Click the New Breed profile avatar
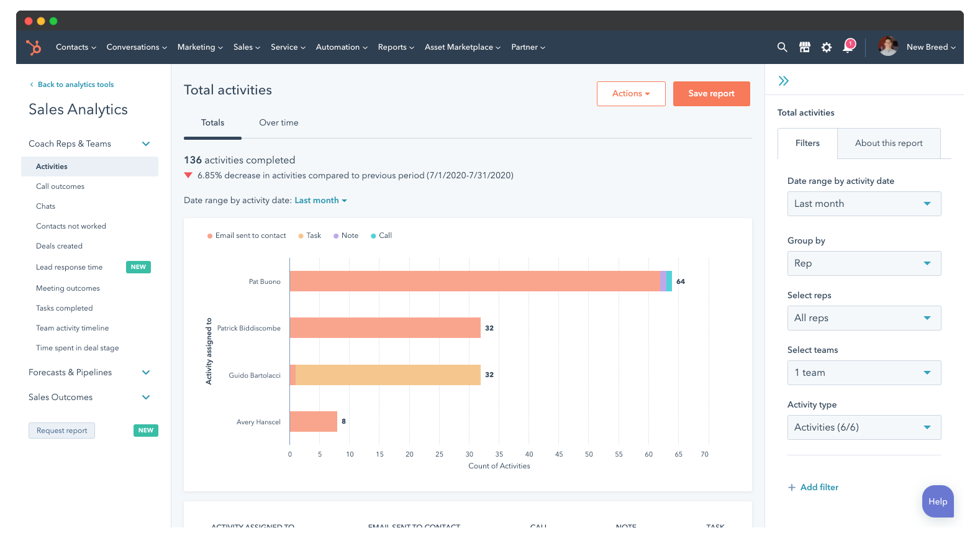 pyautogui.click(x=887, y=47)
